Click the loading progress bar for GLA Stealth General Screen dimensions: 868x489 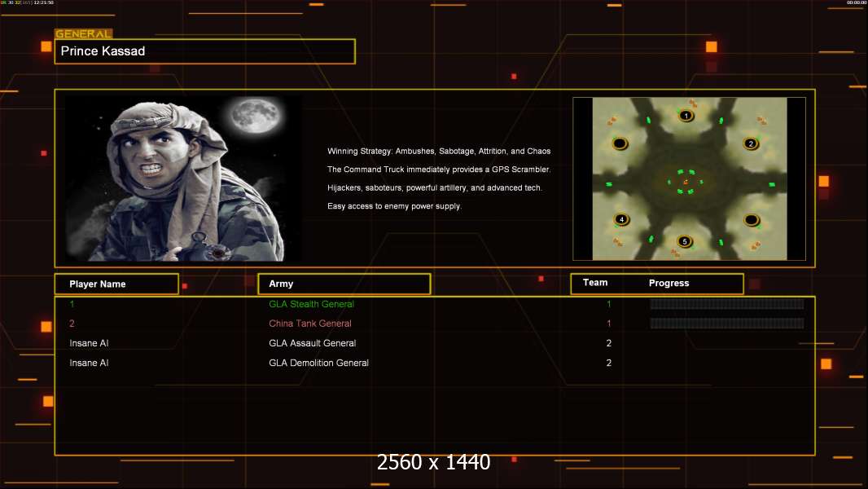point(727,303)
